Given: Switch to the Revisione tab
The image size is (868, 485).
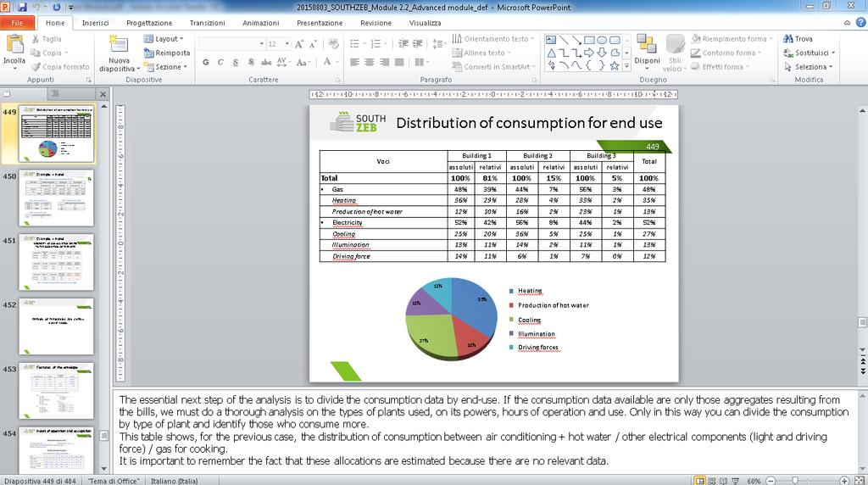Looking at the screenshot, I should click(x=376, y=23).
